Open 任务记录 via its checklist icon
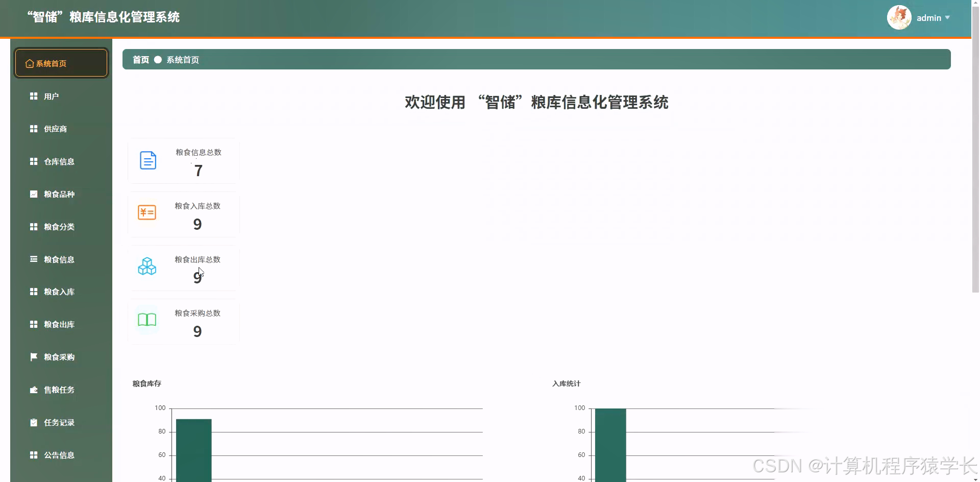This screenshot has width=980, height=482. click(x=33, y=422)
